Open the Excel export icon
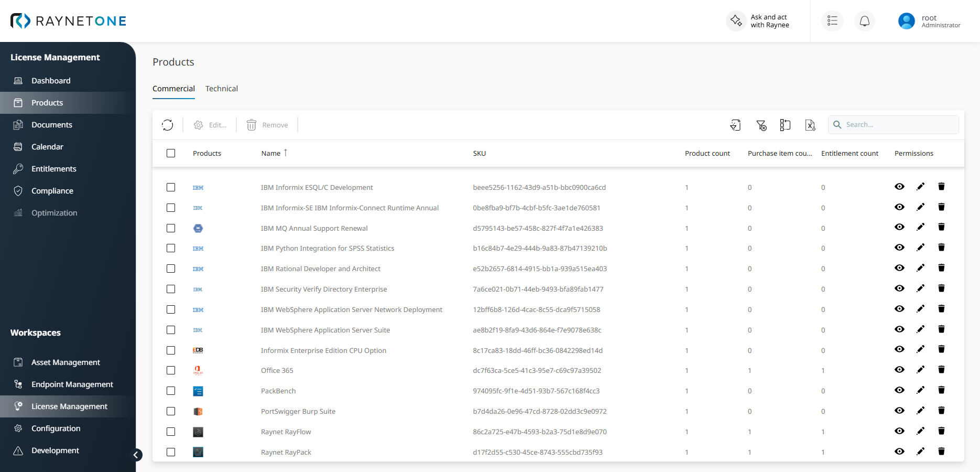Viewport: 980px width, 472px height. pos(810,125)
